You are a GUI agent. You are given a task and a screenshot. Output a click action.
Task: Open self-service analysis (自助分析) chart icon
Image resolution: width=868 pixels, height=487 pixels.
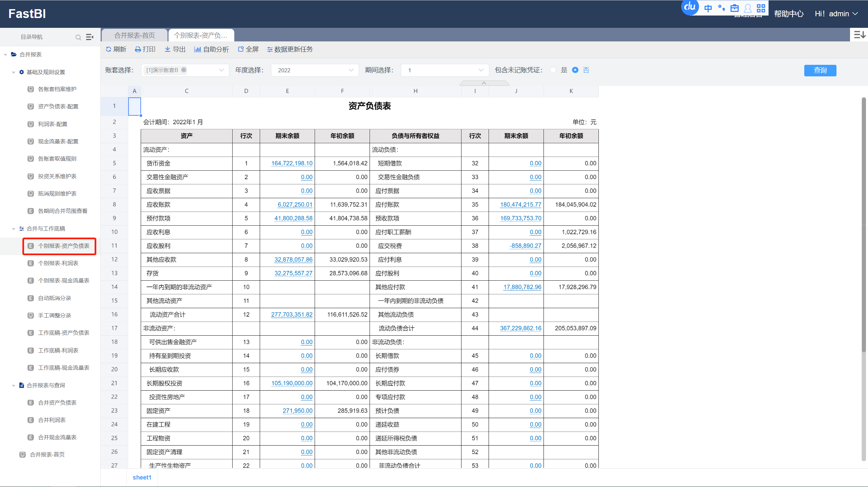197,50
